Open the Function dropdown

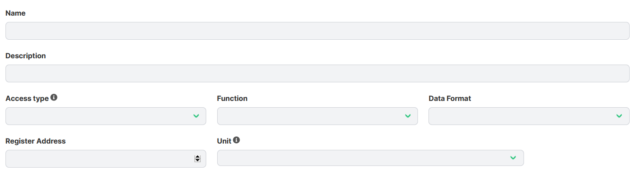[317, 116]
